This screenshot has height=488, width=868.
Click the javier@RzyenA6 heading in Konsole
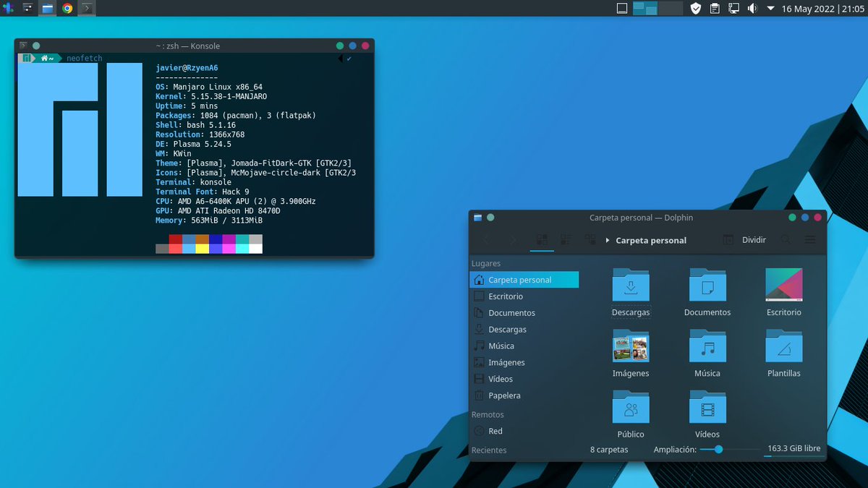pos(187,68)
